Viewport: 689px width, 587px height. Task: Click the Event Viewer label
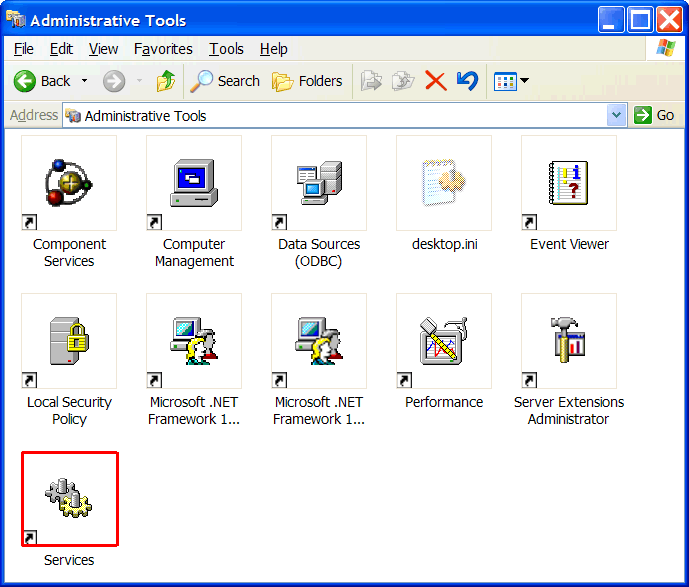point(569,244)
